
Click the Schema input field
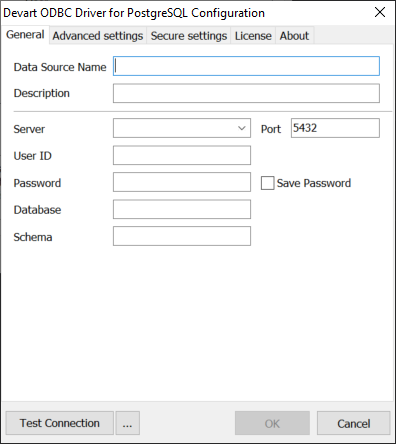(x=182, y=236)
